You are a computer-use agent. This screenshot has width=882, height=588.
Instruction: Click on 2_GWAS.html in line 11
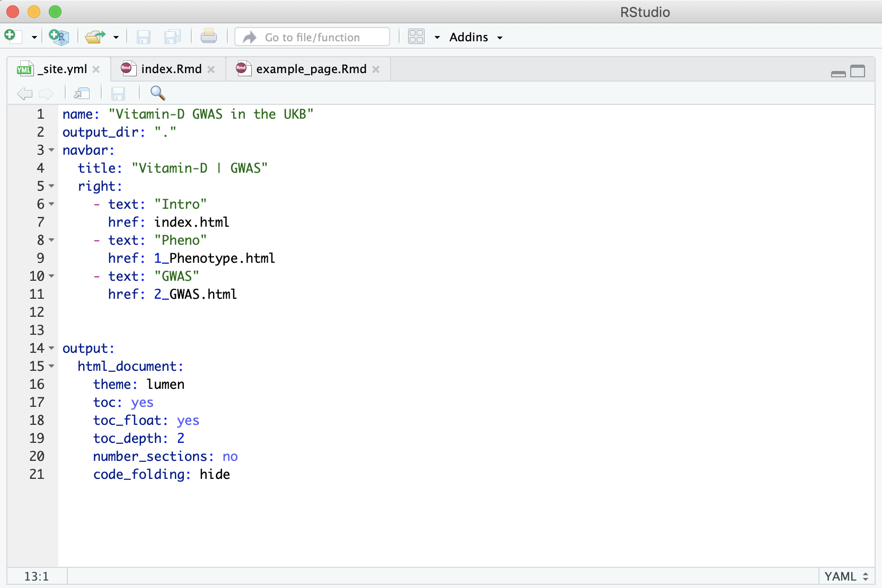196,295
